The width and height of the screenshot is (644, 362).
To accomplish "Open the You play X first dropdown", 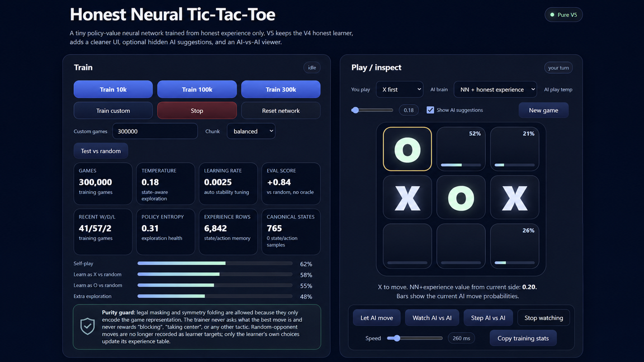I will (x=400, y=89).
